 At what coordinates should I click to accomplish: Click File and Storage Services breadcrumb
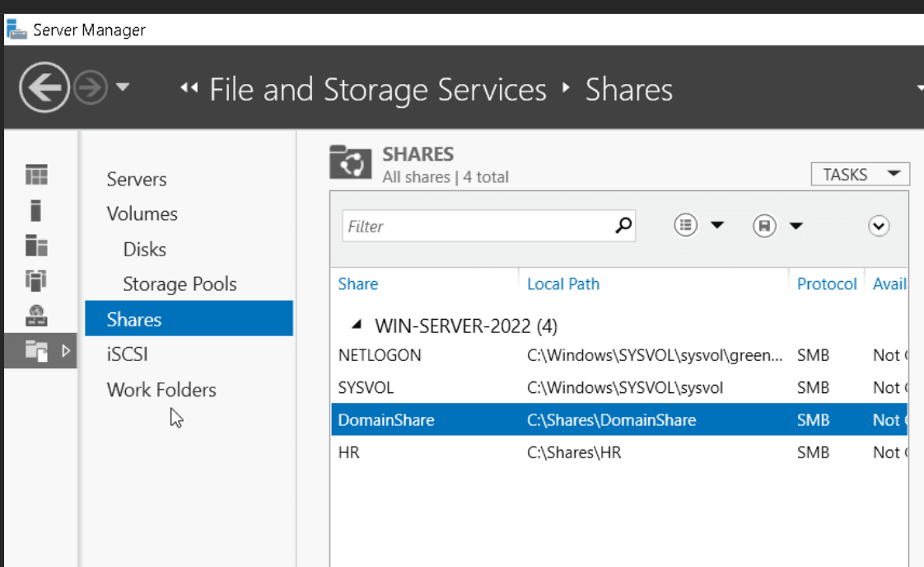click(378, 90)
